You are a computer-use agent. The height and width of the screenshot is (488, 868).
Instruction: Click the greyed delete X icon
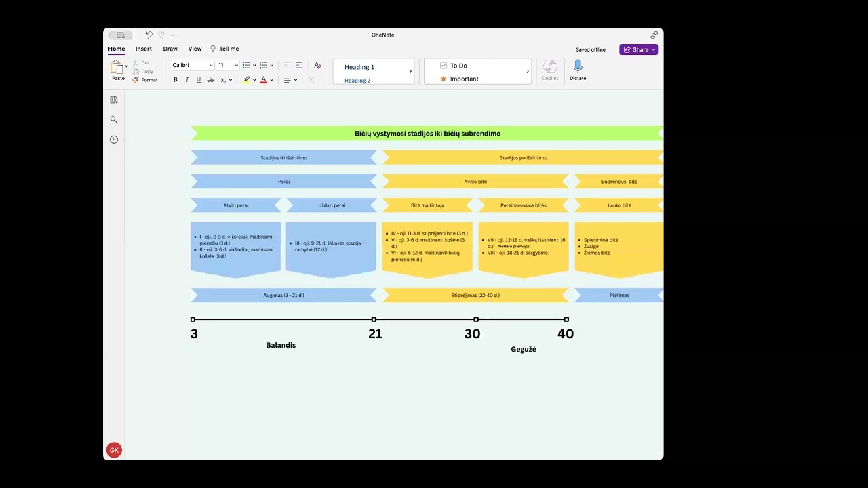pyautogui.click(x=311, y=80)
